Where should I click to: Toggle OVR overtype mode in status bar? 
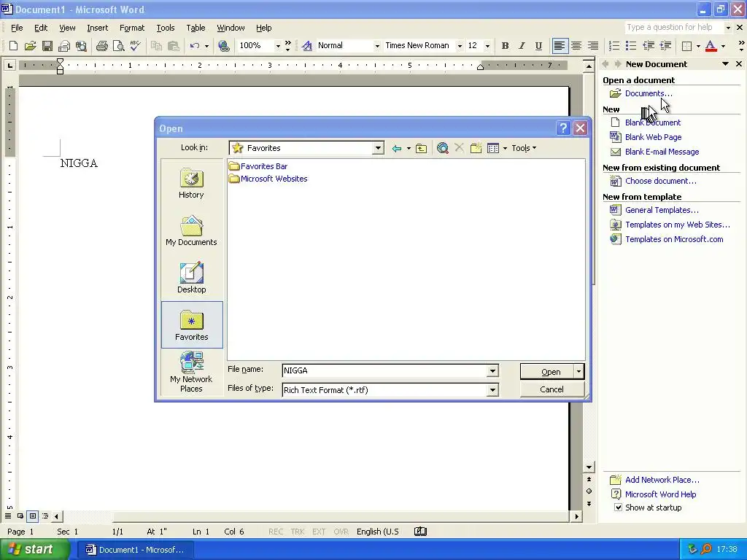click(x=341, y=532)
